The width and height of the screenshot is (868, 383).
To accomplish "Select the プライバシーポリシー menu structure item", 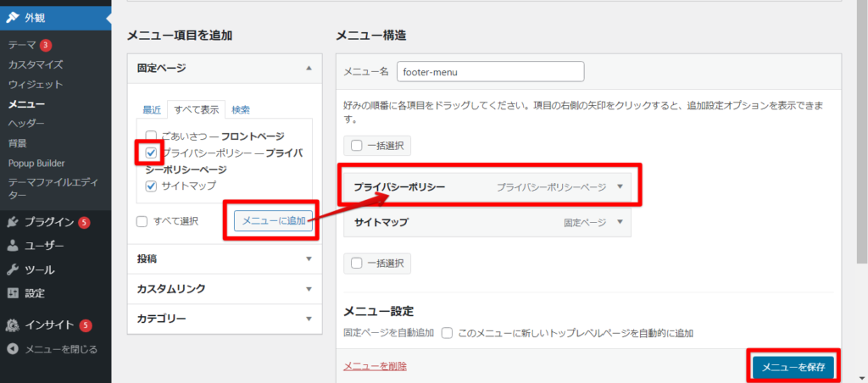I will point(487,187).
